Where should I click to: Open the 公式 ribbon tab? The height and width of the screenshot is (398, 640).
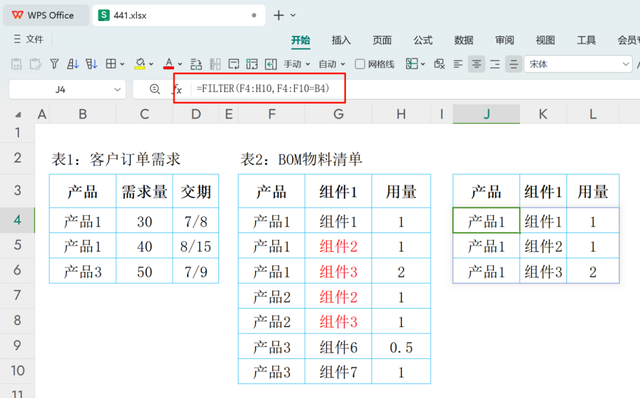click(x=423, y=40)
